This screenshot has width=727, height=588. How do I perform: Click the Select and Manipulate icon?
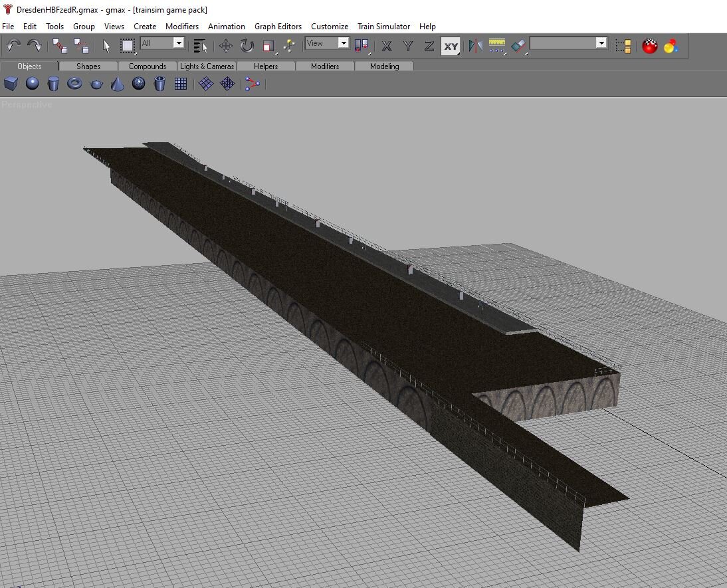pyautogui.click(x=289, y=46)
